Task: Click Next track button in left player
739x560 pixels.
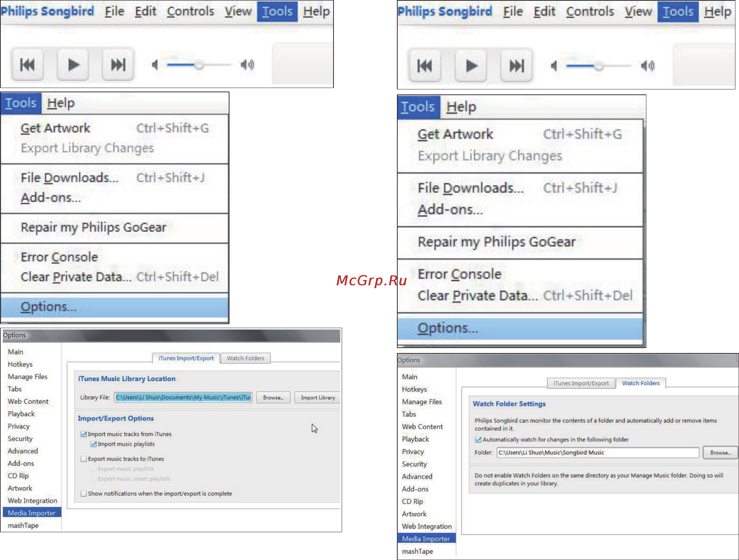Action: 118,65
